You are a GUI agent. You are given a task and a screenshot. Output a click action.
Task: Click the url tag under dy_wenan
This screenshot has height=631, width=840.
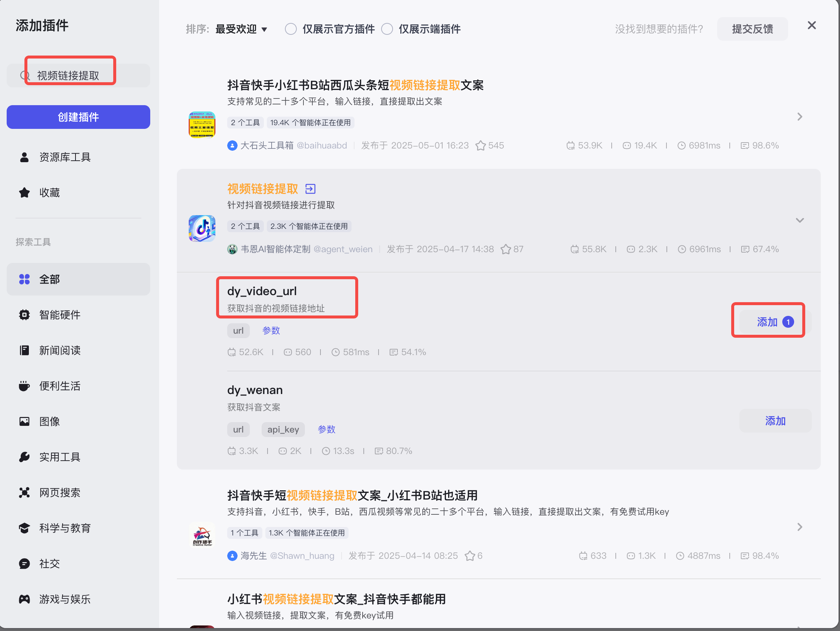pyautogui.click(x=238, y=430)
